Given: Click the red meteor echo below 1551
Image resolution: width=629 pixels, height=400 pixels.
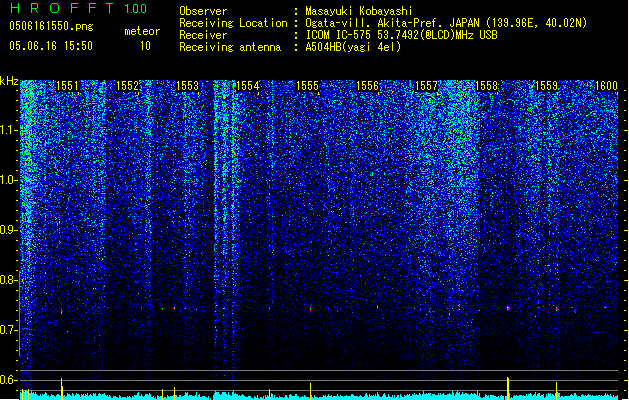Looking at the screenshot, I should (61, 311).
